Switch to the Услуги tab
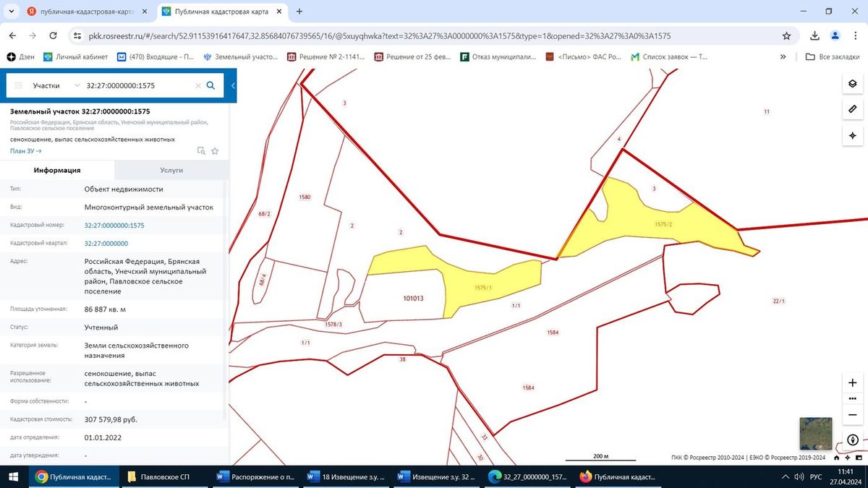 tap(171, 170)
